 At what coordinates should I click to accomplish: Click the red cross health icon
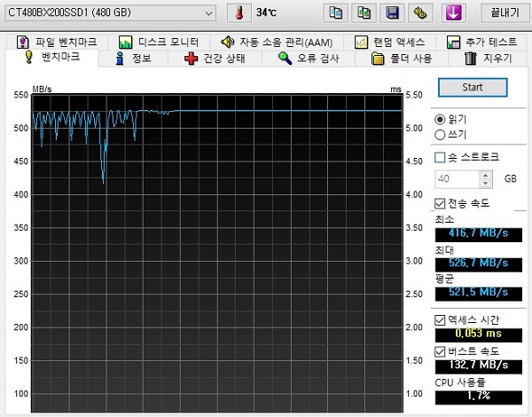click(191, 59)
